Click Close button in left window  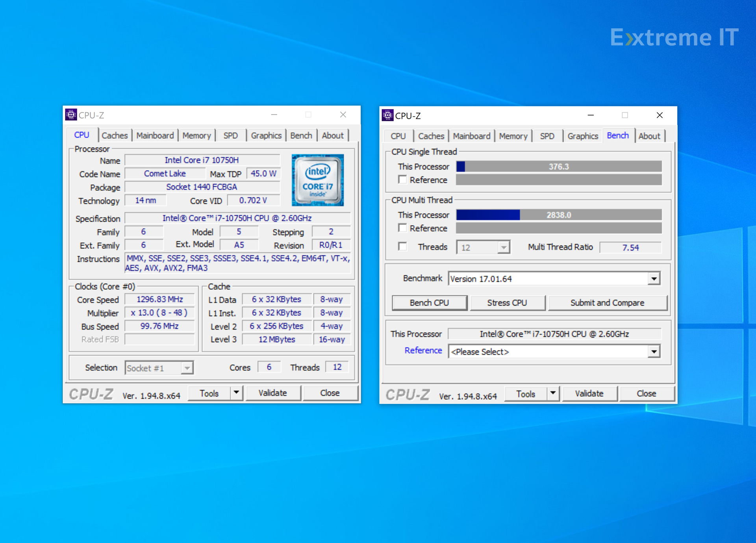point(330,393)
